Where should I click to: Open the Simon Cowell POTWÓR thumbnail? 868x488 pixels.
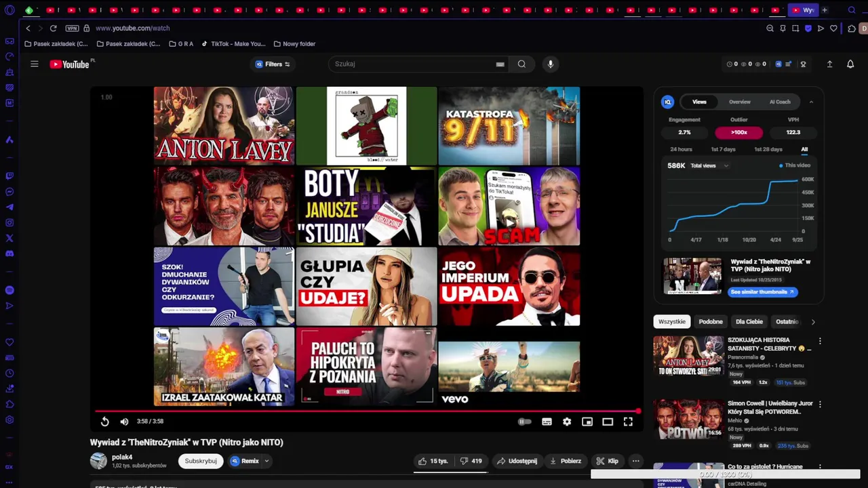point(688,419)
